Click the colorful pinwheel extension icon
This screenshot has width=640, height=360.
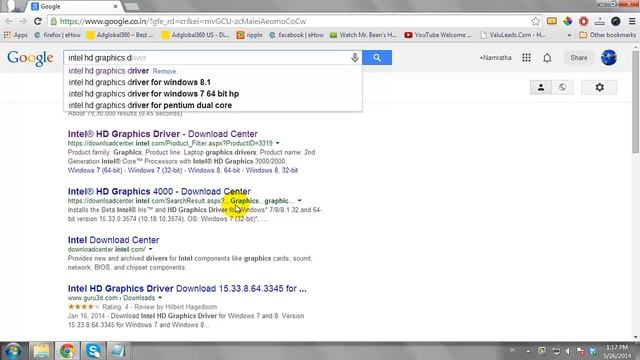point(567,21)
